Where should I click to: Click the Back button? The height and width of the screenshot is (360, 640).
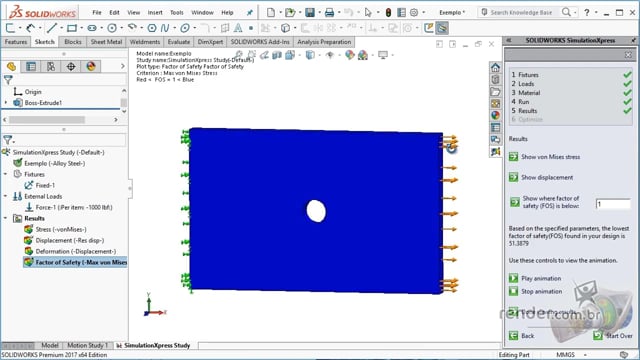[x=522, y=336]
